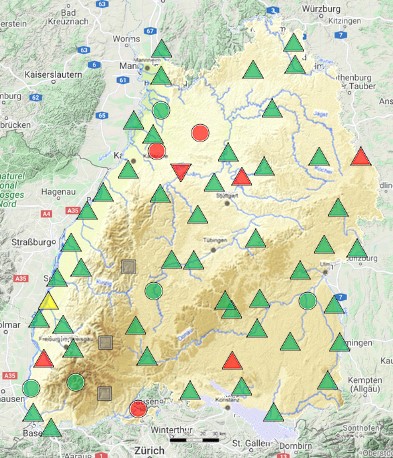Screen dimensions: 393x458
Task: Select the green triangle marker at Basel
Action: click(x=51, y=428)
